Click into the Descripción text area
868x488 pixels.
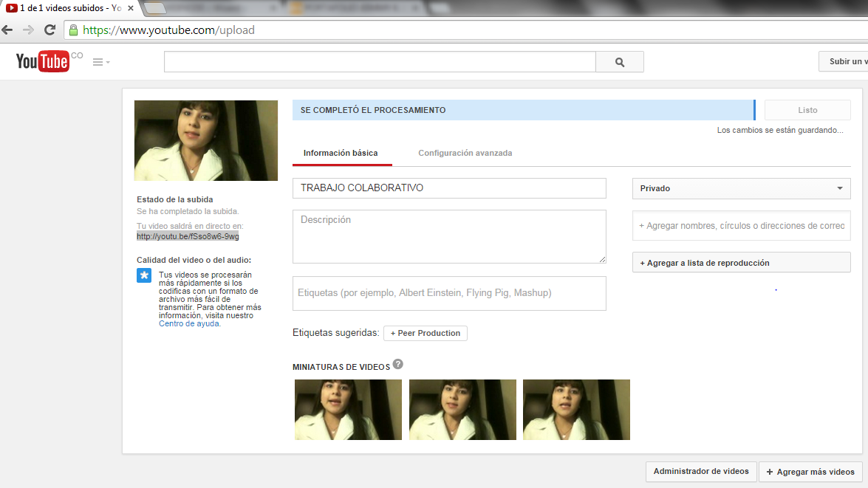click(x=449, y=236)
